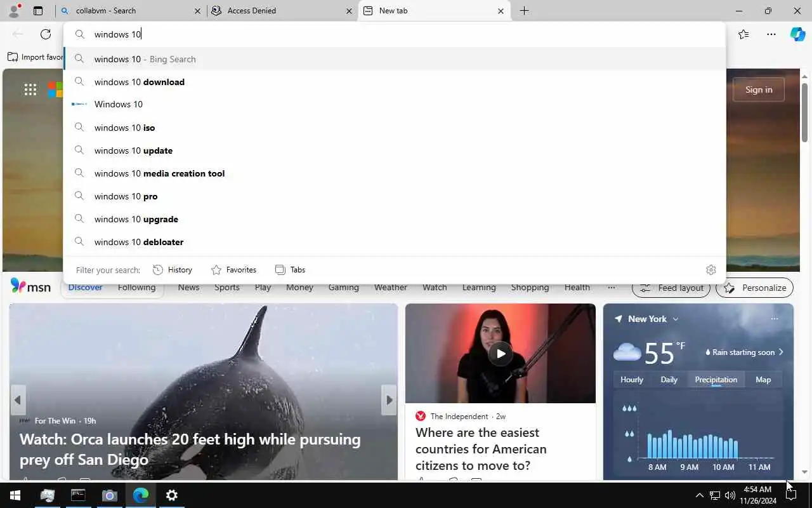Open the Feed layout options
812x508 pixels.
(671, 288)
